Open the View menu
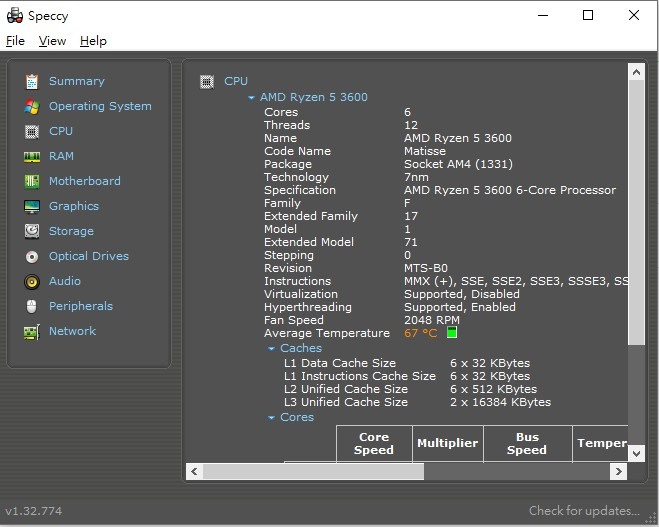This screenshot has height=527, width=659. pos(53,41)
